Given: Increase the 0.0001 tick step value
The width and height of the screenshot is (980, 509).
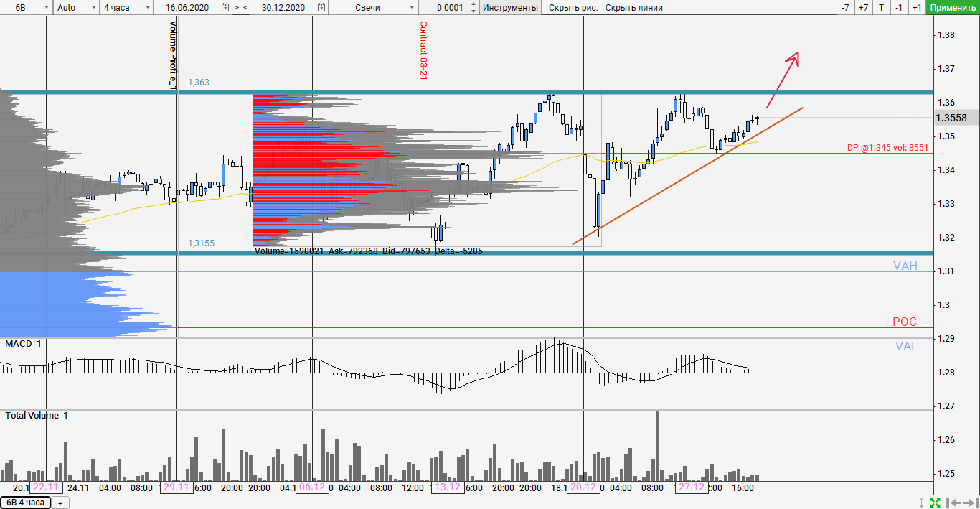Looking at the screenshot, I should (473, 5).
